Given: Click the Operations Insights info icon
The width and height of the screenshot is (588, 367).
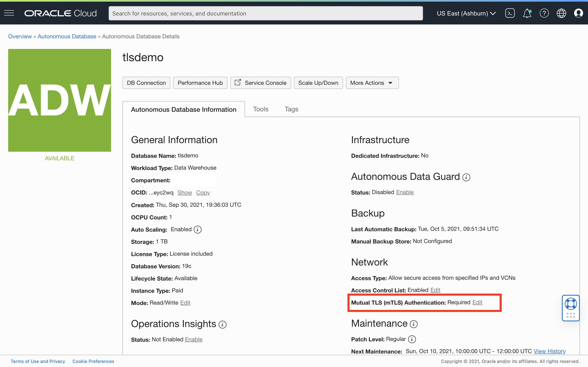Looking at the screenshot, I should pos(222,324).
